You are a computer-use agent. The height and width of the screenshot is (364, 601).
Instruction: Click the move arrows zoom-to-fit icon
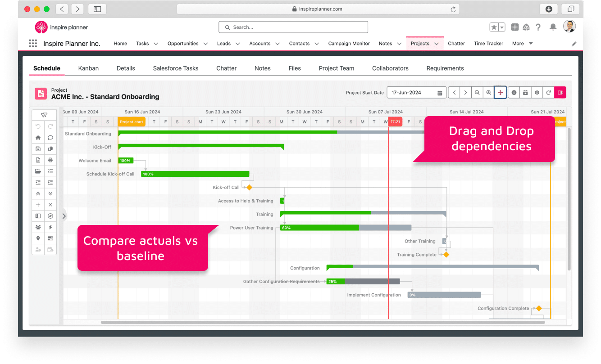tap(500, 93)
